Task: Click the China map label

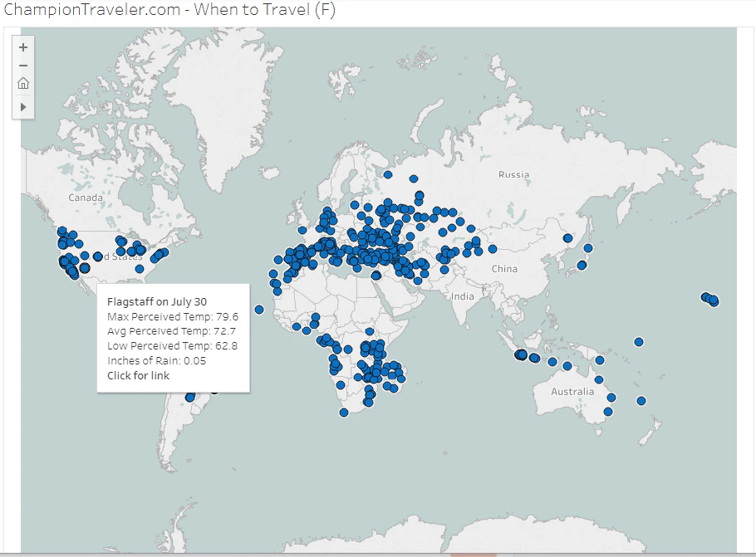Action: pos(504,269)
